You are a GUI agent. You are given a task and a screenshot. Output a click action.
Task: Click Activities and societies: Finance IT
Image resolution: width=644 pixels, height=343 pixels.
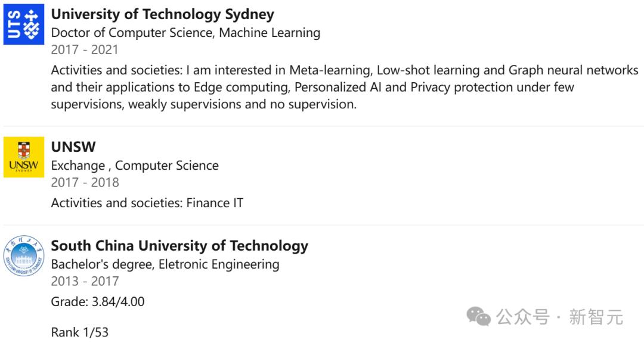[147, 202]
